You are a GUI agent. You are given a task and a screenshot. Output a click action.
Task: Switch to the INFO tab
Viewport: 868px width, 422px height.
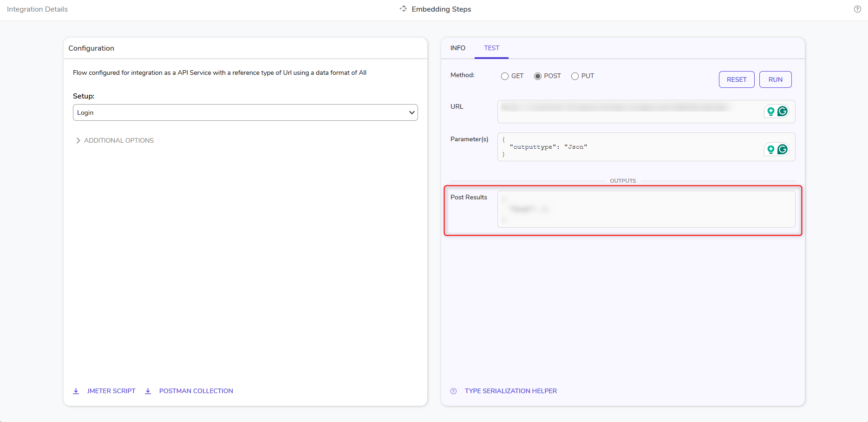coord(458,48)
